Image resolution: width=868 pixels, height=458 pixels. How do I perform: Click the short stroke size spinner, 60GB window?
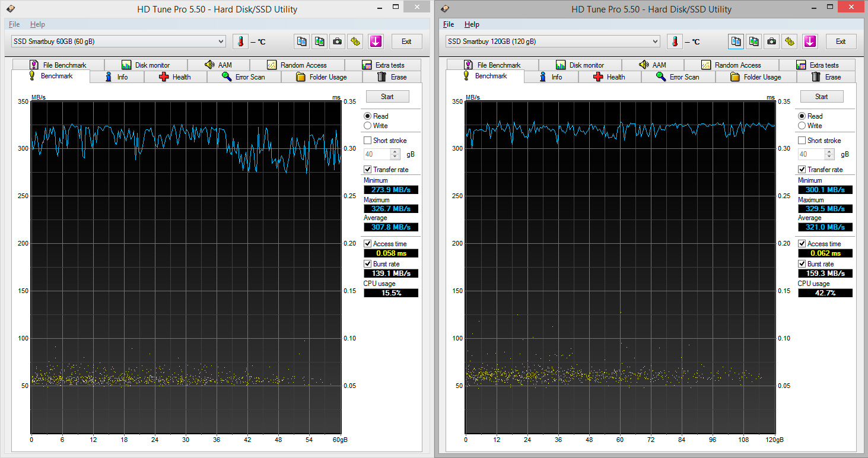(395, 154)
